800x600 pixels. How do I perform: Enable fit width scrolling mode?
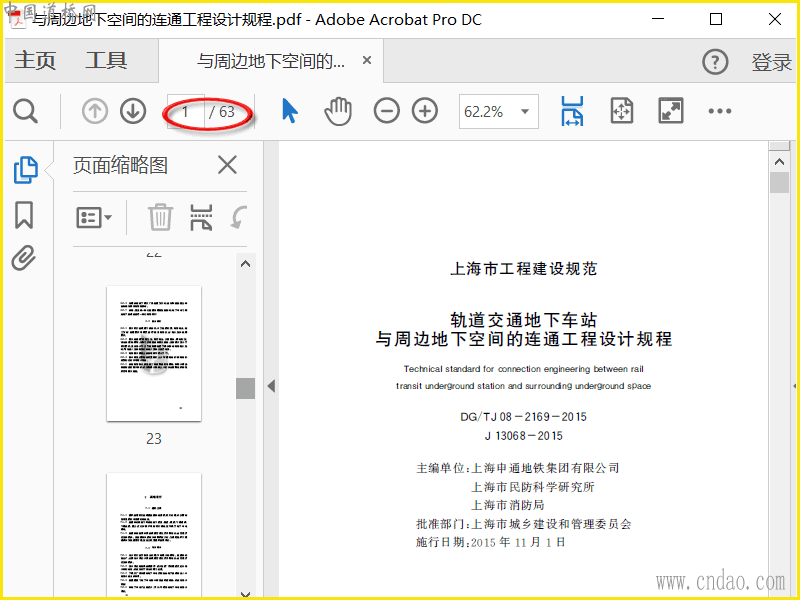(x=572, y=111)
